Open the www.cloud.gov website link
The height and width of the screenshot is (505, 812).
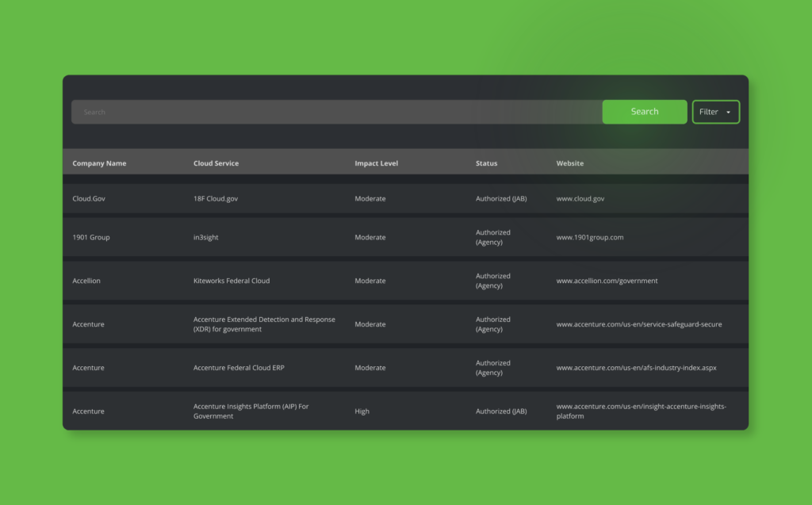580,198
